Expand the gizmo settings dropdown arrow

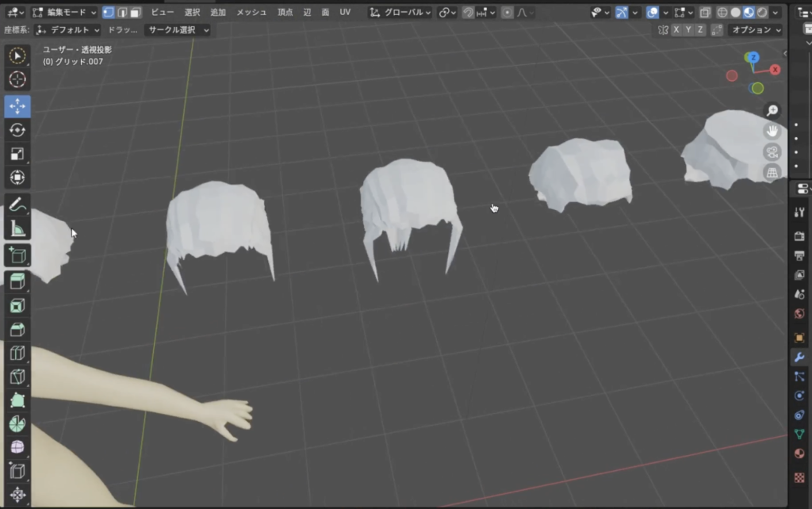[635, 13]
